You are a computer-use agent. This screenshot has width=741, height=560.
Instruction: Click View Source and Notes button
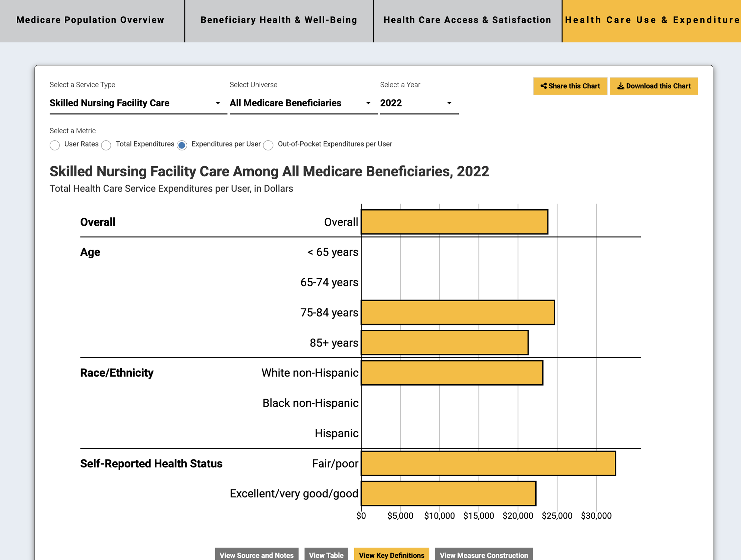click(x=256, y=555)
